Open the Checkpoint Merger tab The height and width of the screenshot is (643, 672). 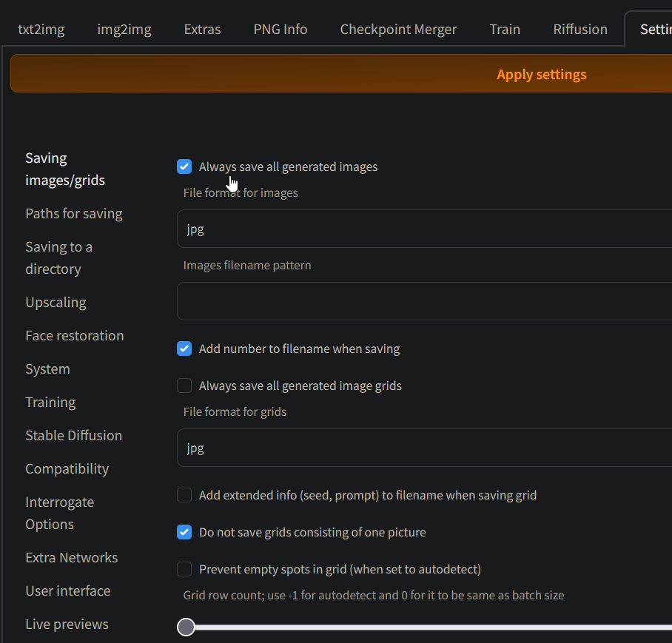(x=398, y=30)
